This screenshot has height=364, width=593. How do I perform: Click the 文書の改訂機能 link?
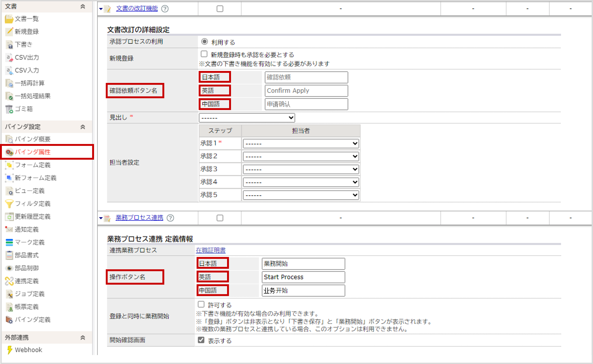(137, 9)
